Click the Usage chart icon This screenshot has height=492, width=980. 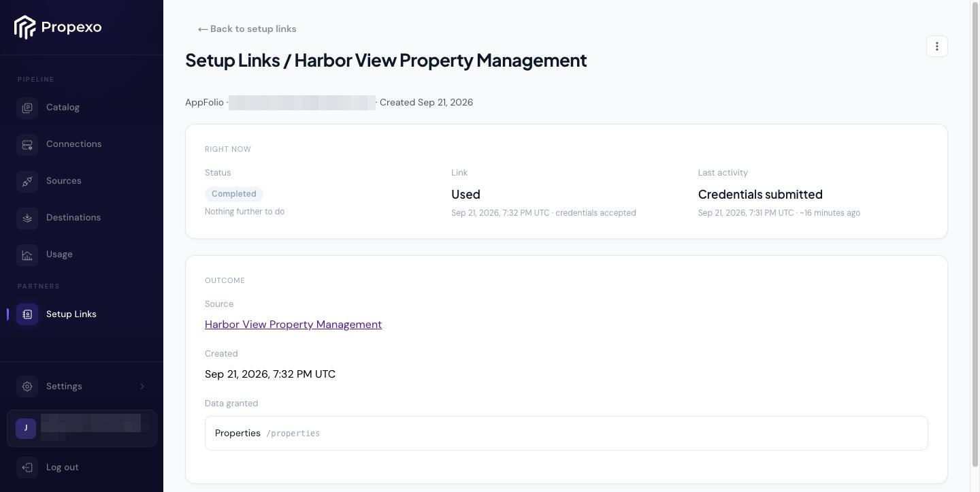pyautogui.click(x=27, y=255)
